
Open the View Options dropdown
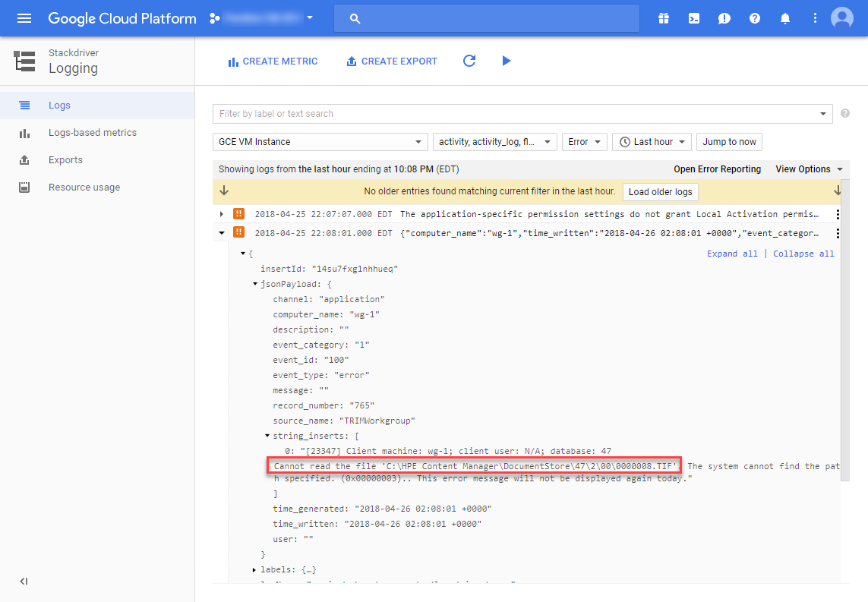pos(809,169)
